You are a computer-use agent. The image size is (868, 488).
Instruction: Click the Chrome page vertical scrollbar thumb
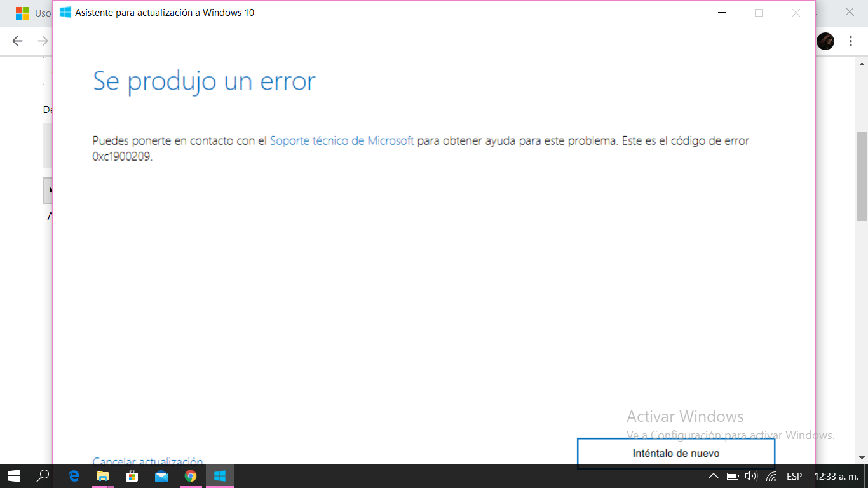(x=862, y=176)
